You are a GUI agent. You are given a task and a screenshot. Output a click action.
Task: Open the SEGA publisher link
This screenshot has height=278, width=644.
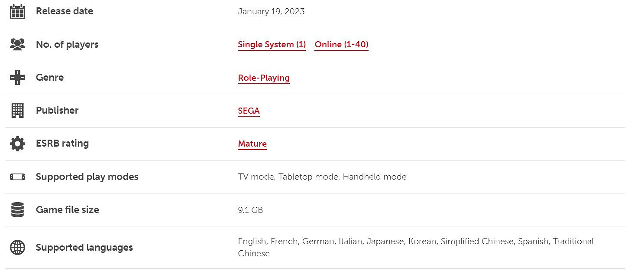point(249,111)
